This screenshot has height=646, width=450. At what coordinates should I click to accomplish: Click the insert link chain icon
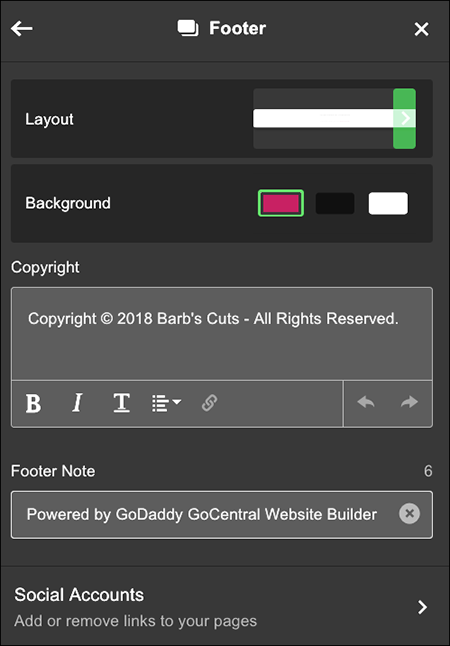coord(209,403)
